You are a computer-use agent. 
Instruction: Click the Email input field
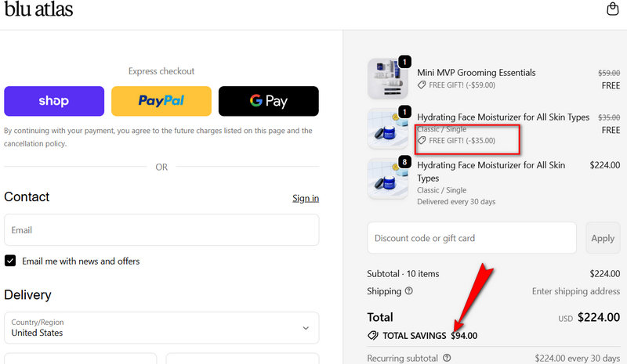[x=161, y=230]
